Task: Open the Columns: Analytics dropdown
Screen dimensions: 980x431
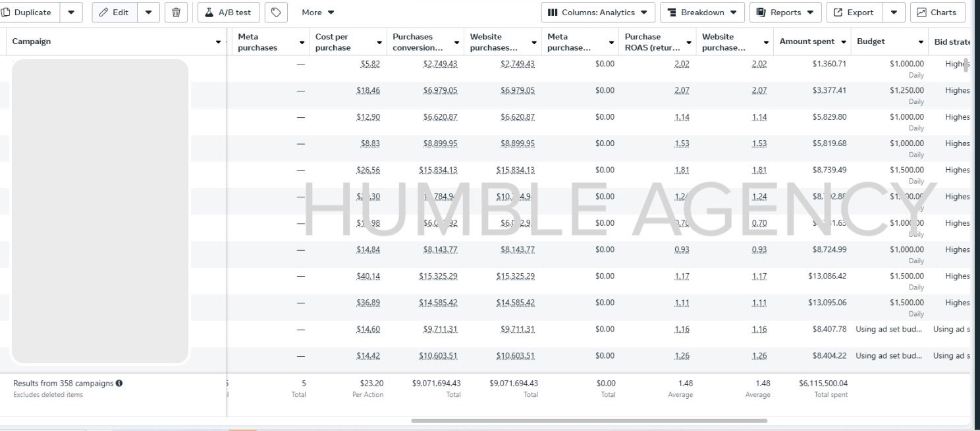Action: click(597, 13)
